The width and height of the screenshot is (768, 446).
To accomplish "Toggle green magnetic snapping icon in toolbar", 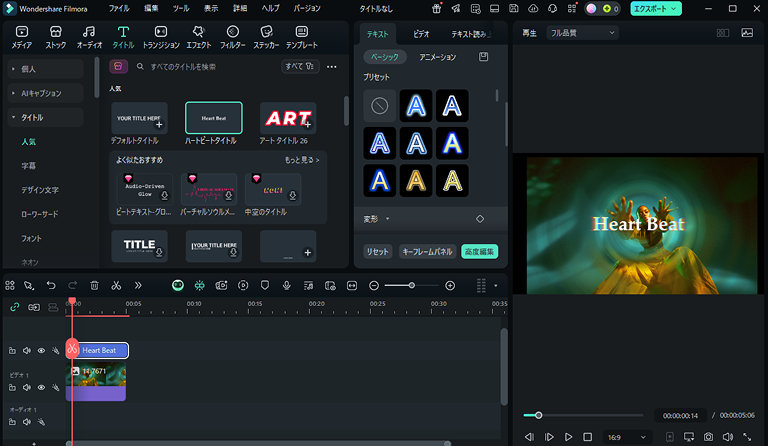I will point(199,285).
